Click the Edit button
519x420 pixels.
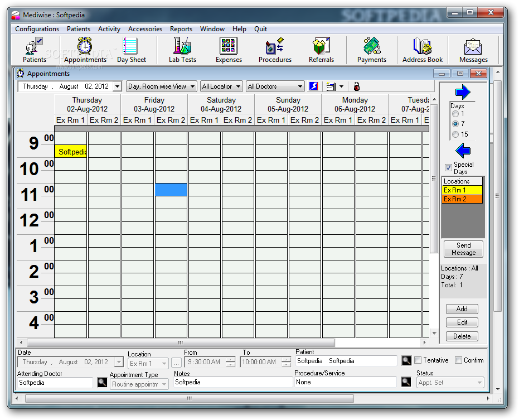pyautogui.click(x=462, y=322)
